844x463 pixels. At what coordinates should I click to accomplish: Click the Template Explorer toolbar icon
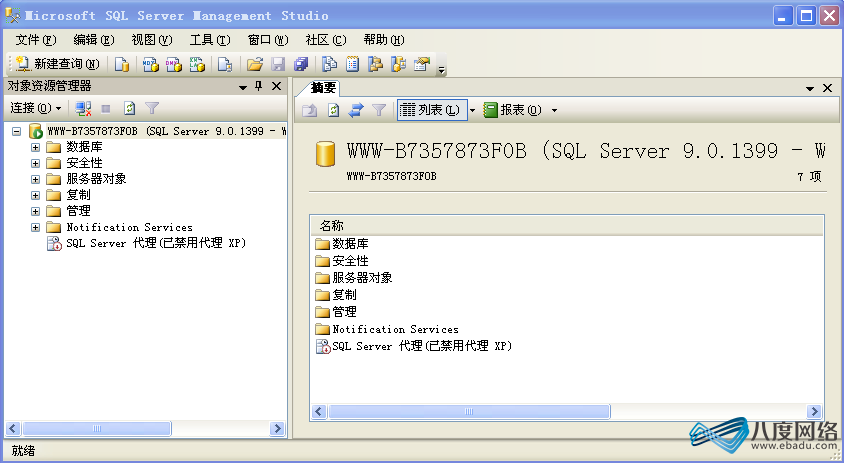[x=398, y=65]
